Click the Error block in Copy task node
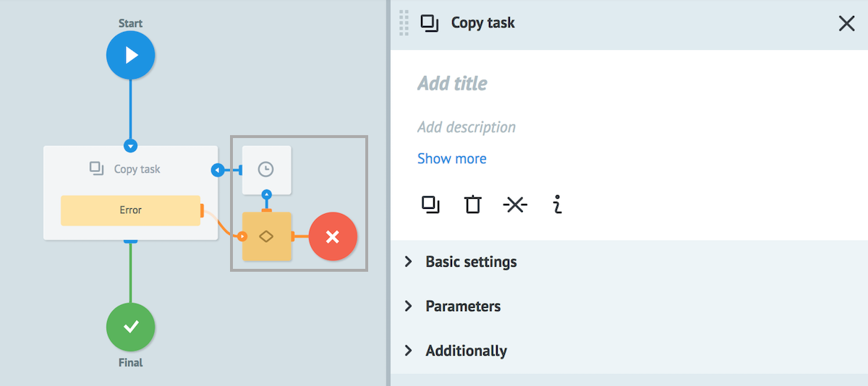868x386 pixels. (x=130, y=210)
